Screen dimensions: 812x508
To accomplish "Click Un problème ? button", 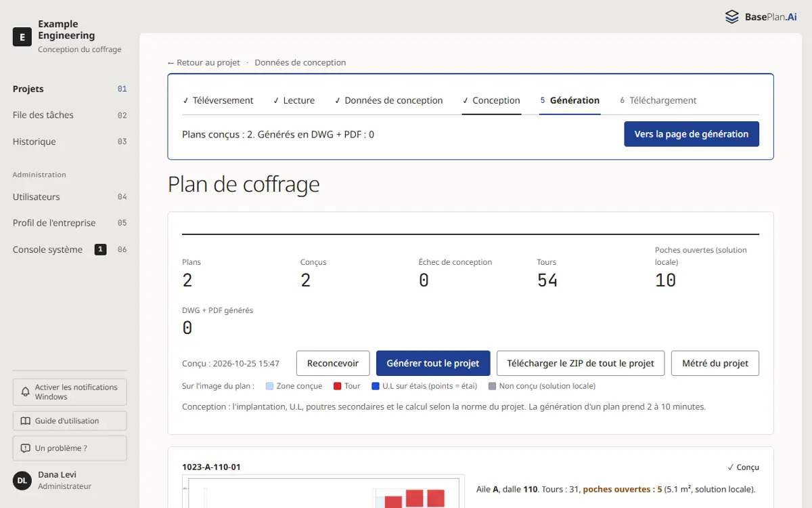I will click(x=70, y=448).
